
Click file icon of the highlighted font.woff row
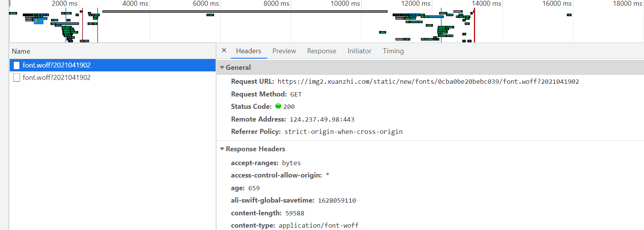pyautogui.click(x=17, y=65)
